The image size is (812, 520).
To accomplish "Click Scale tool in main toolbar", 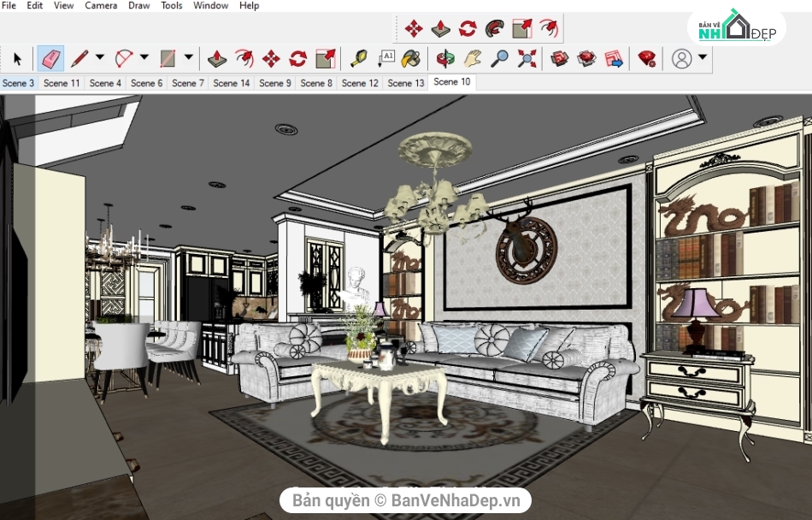I will pos(325,58).
